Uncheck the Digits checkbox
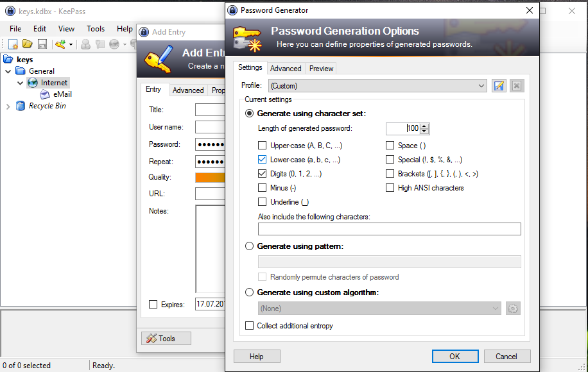This screenshot has height=372, width=588. (262, 174)
